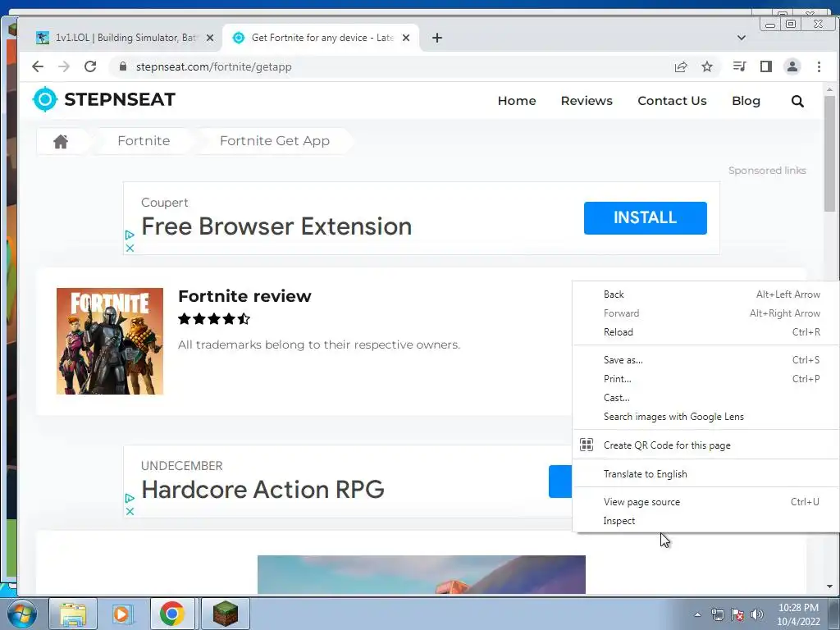Click the home breadcrumb icon
Screen dimensions: 840x630
click(x=61, y=141)
